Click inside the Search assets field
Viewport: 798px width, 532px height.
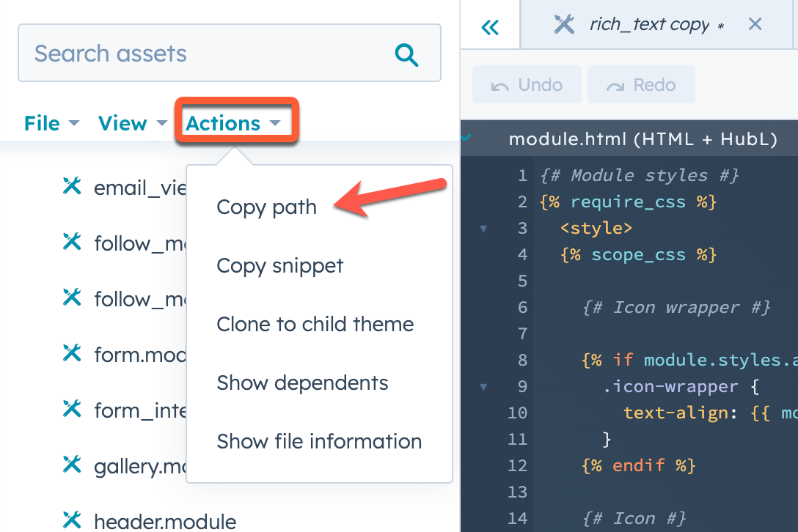pyautogui.click(x=183, y=53)
